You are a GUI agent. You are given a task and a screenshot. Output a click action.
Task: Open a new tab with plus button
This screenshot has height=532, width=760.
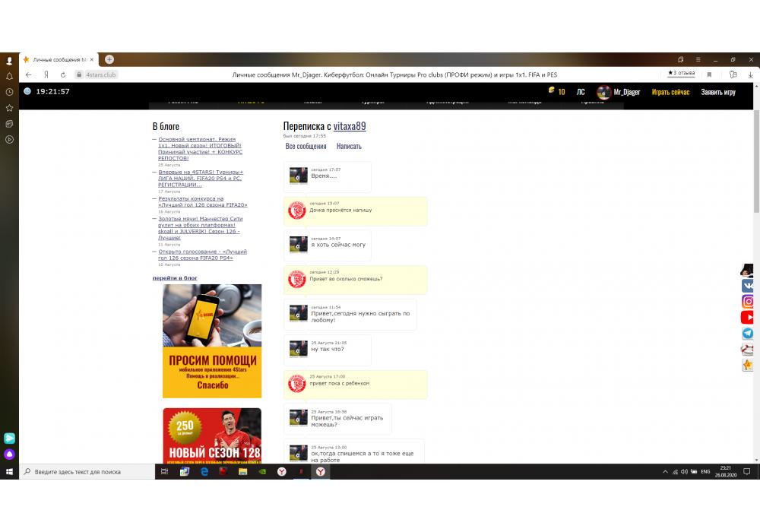pyautogui.click(x=109, y=59)
